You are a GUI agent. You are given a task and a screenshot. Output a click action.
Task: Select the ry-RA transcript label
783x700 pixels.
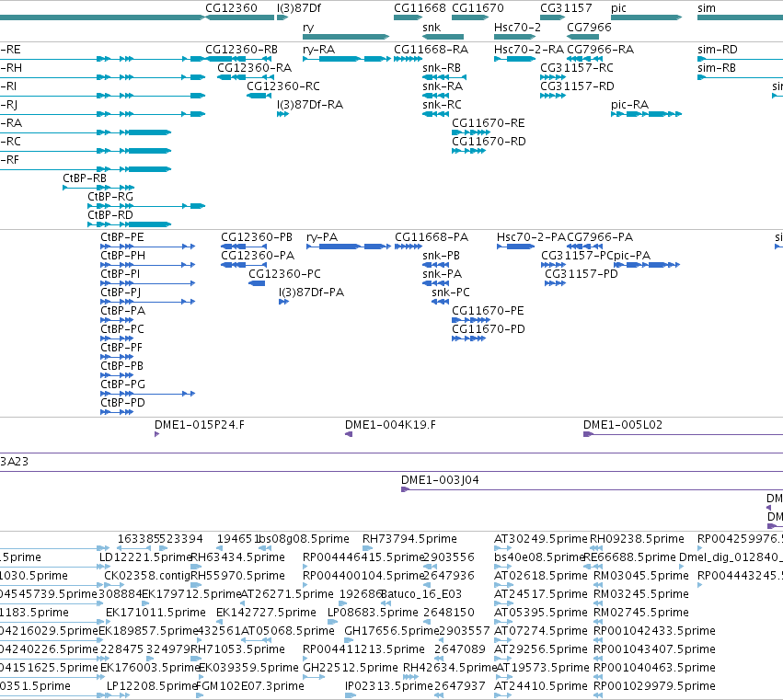click(318, 50)
